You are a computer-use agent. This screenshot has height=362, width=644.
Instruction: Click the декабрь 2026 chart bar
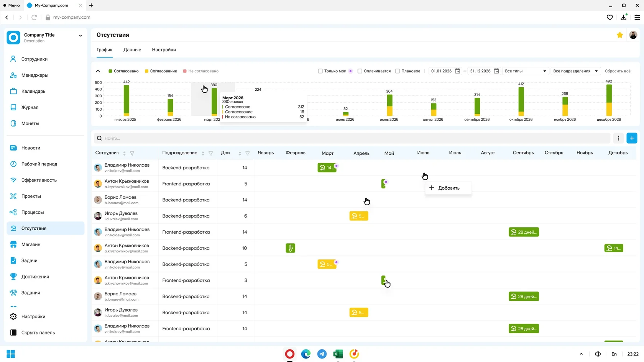pyautogui.click(x=609, y=100)
